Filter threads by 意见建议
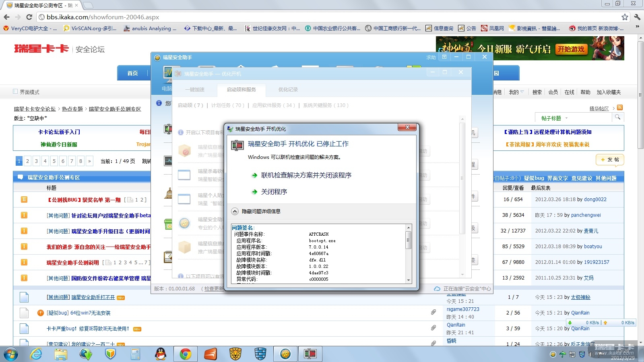Screen dimensions: 644x362 click(x=582, y=178)
